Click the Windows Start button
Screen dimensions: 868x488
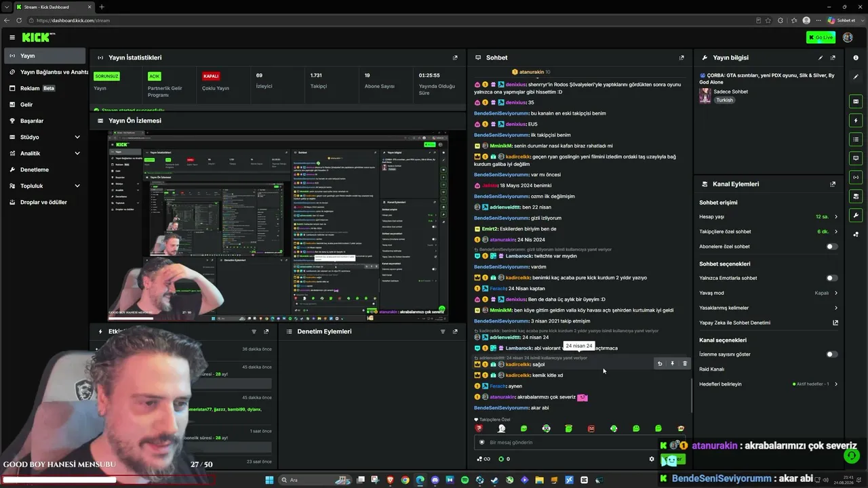(269, 480)
